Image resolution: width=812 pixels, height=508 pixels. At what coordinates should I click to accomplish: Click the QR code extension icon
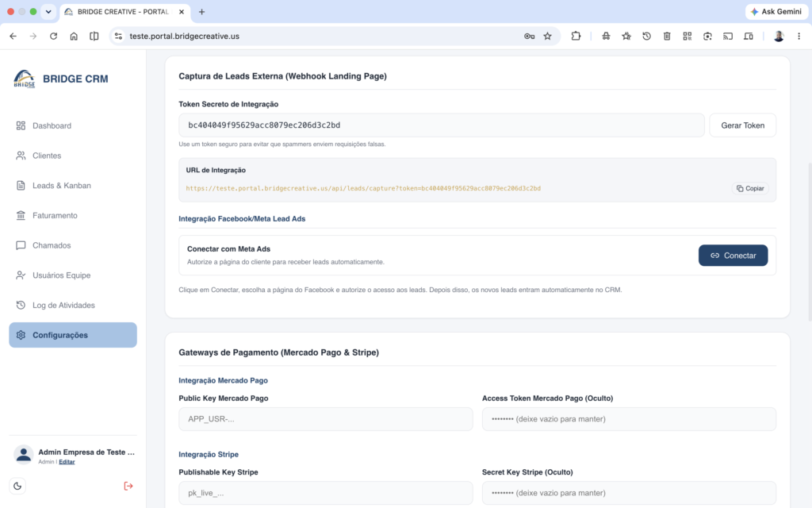click(688, 37)
